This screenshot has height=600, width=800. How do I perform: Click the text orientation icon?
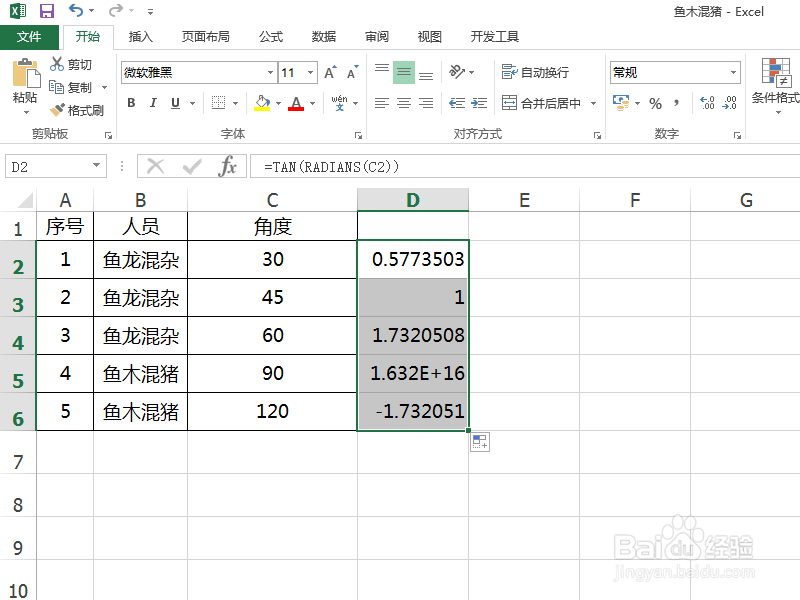[457, 72]
